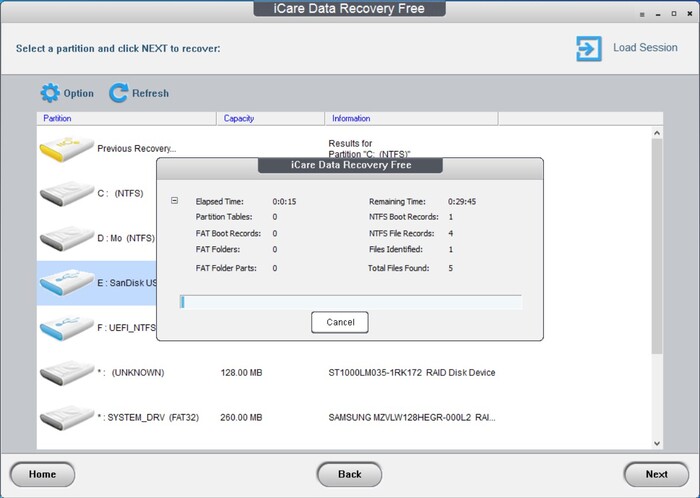Click the Elapsed Time value 0:0:15

[284, 201]
